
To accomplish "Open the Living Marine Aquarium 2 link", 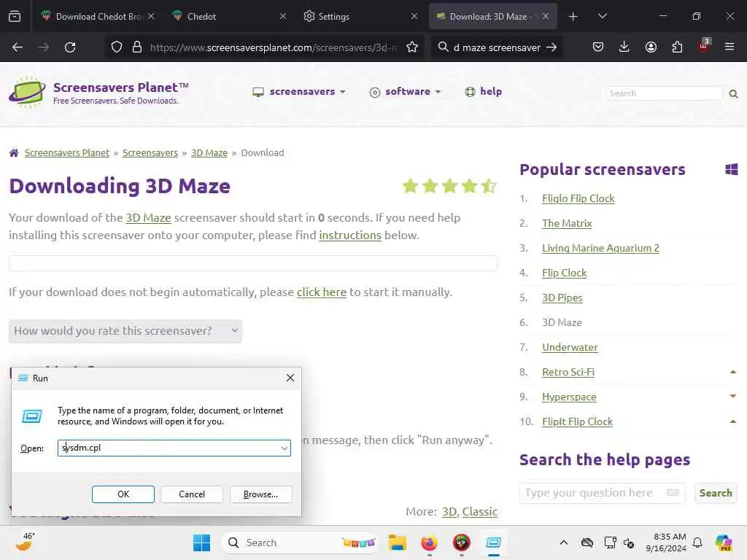I will 601,248.
